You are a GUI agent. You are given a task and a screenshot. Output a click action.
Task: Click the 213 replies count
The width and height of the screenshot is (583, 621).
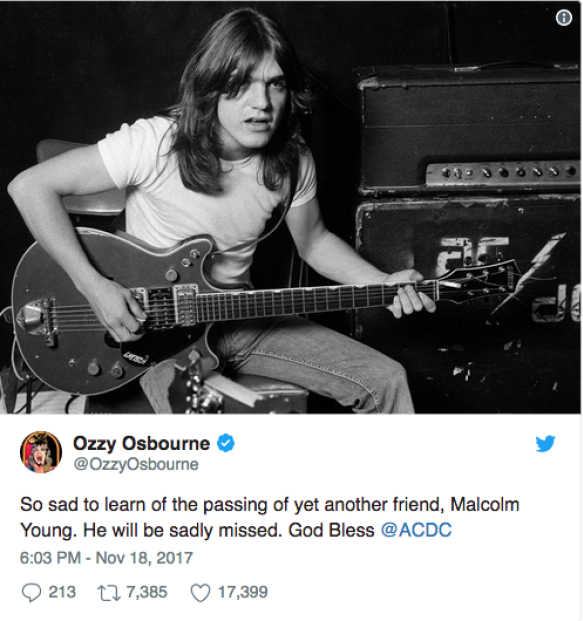(x=62, y=592)
